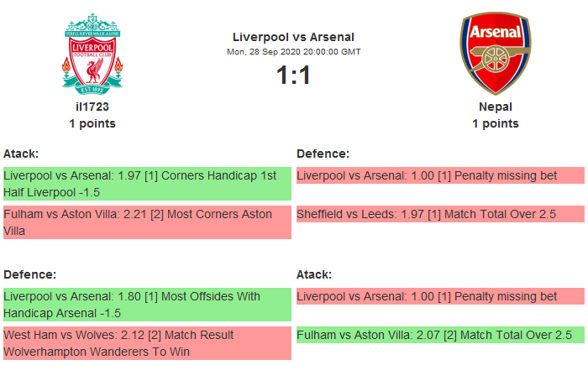Click the 1:1 match score
This screenshot has height=386, width=588.
coord(293,76)
